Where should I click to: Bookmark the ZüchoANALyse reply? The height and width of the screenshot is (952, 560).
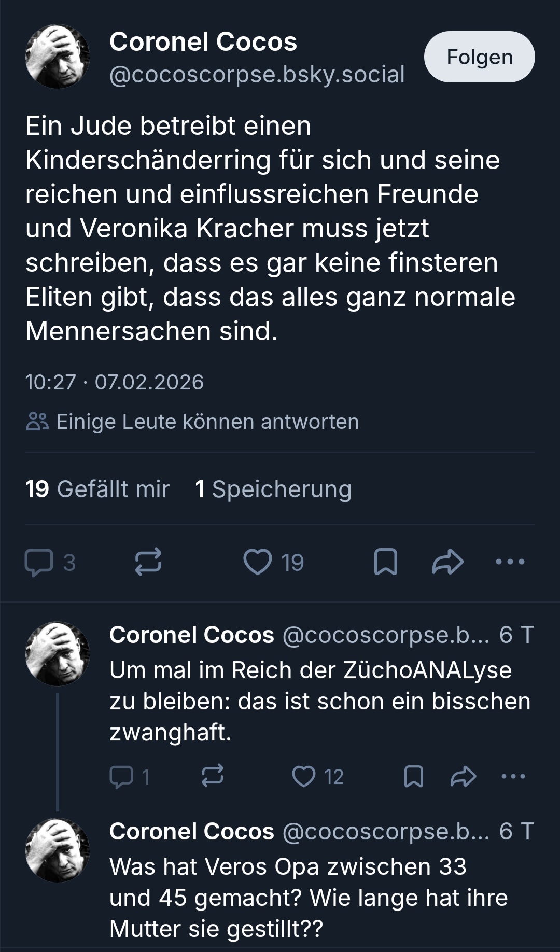pyautogui.click(x=413, y=777)
